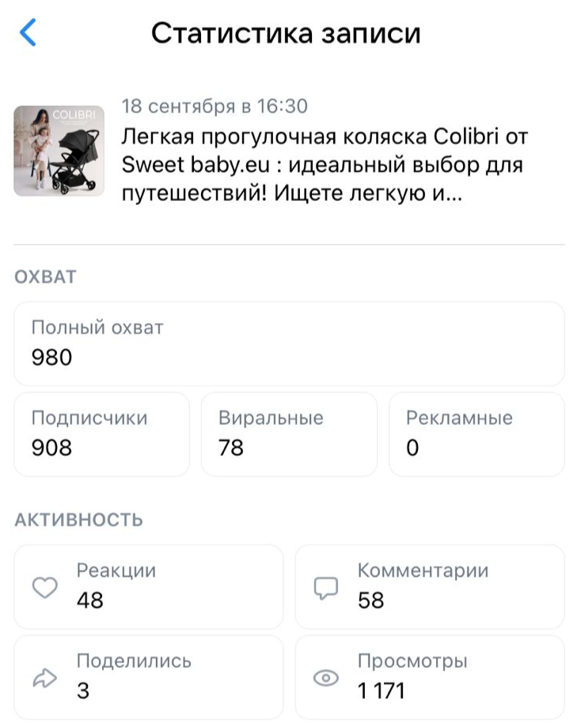This screenshot has width=581, height=728.
Task: Click the 1 171 views count
Action: tap(382, 691)
